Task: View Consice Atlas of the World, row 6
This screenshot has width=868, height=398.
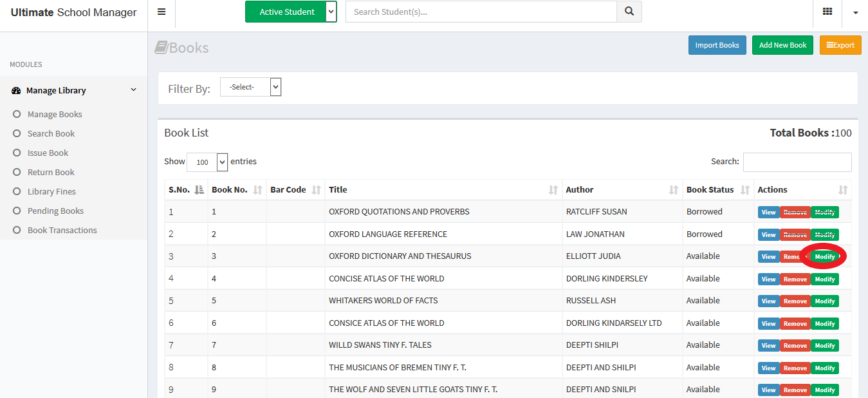Action: pos(769,324)
